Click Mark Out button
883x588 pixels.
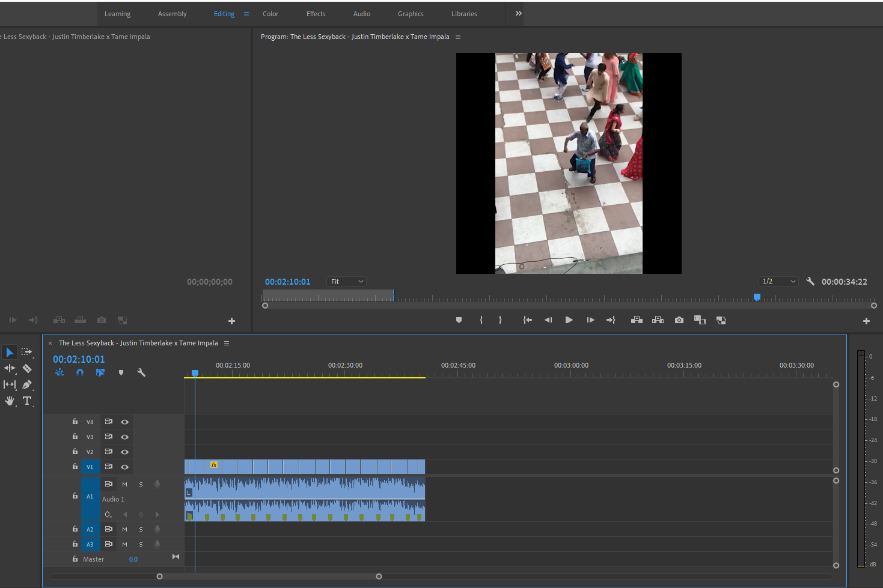pos(500,320)
